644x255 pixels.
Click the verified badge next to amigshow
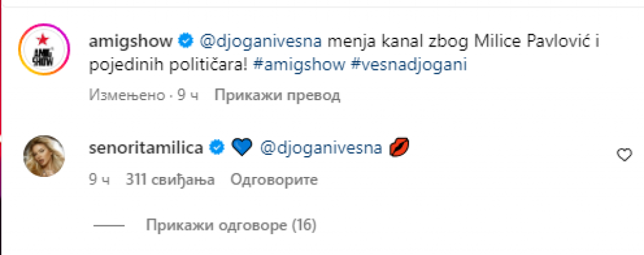pos(186,41)
